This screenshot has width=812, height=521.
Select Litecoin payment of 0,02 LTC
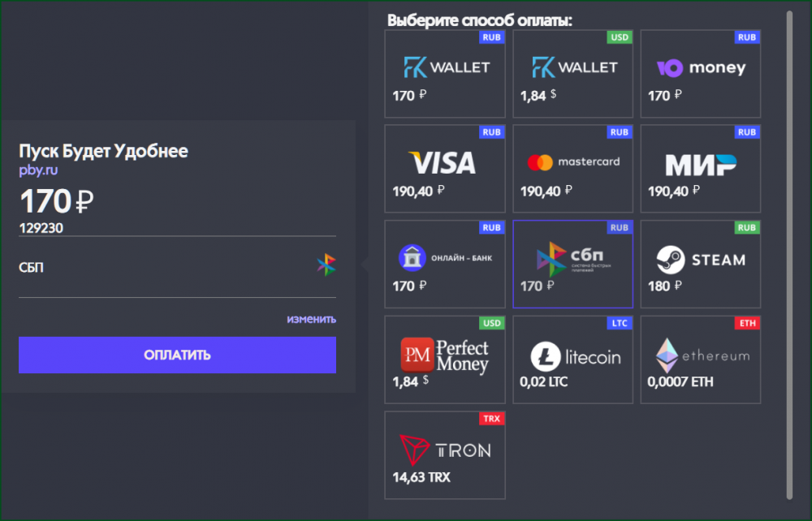coord(572,360)
